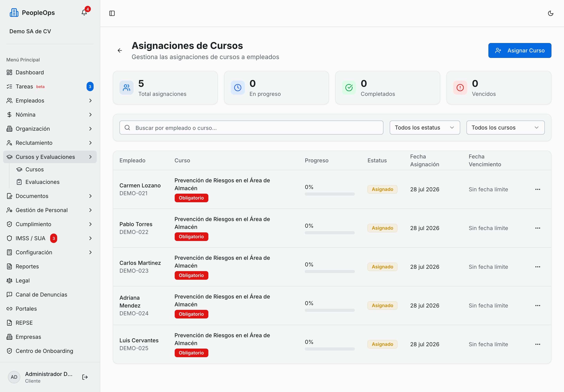Open actions menu for Luis Cervantes
This screenshot has height=392, width=564.
click(538, 344)
